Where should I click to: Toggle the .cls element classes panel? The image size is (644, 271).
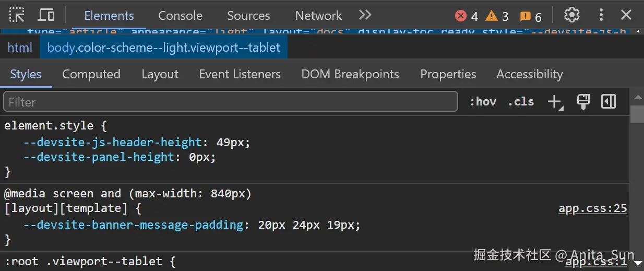click(x=521, y=102)
